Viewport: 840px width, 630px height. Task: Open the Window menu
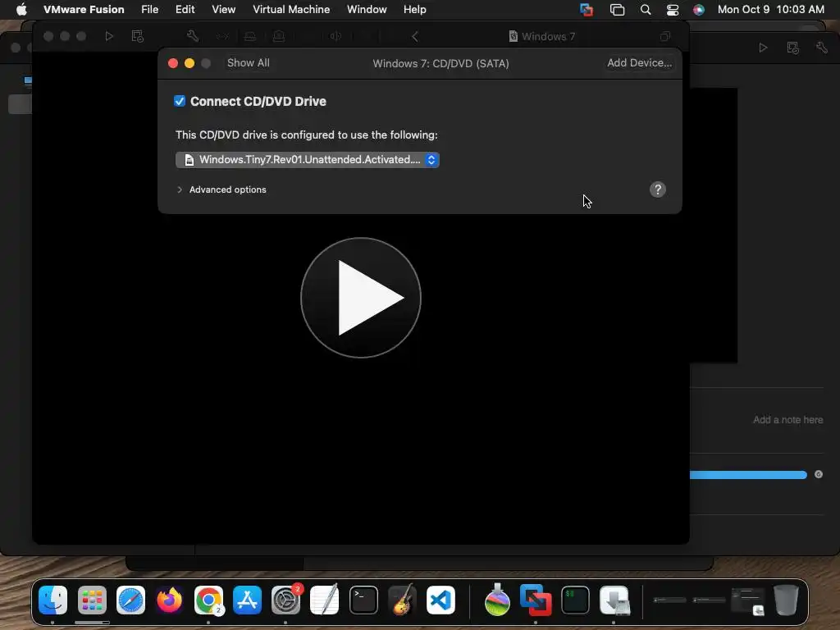[367, 10]
